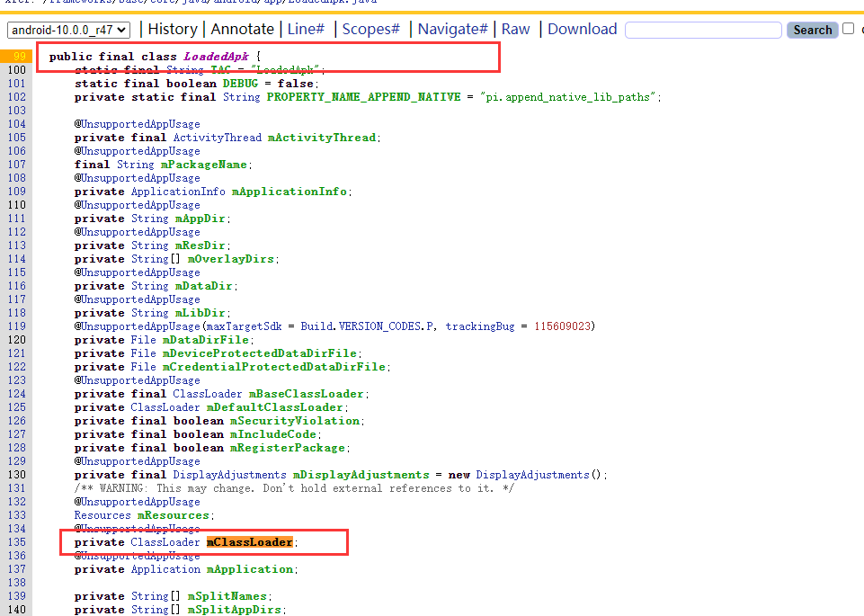864x616 pixels.
Task: Click the mDefaultClassLoader field
Action: point(274,407)
